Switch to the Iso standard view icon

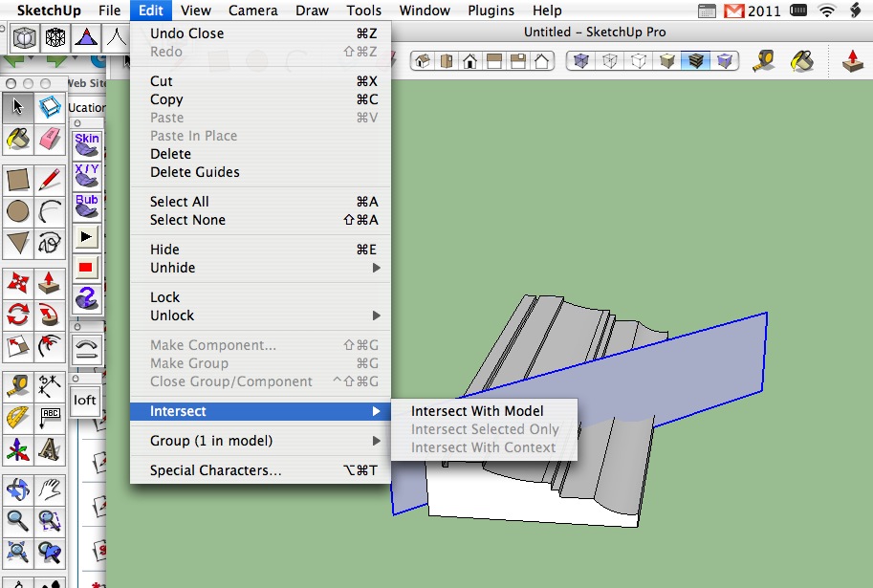(x=424, y=62)
